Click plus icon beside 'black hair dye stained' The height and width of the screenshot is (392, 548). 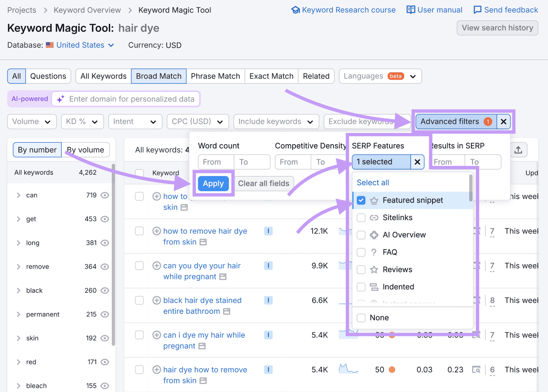(x=157, y=300)
